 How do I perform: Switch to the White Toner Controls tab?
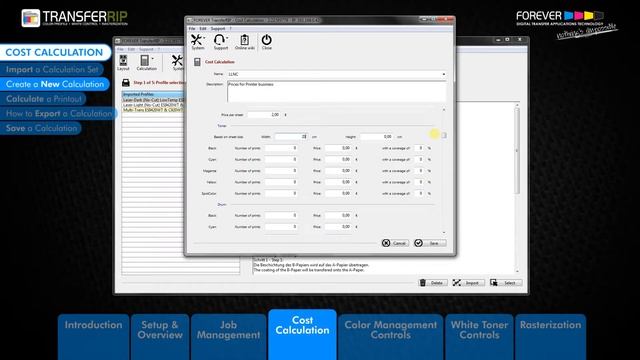pyautogui.click(x=479, y=336)
